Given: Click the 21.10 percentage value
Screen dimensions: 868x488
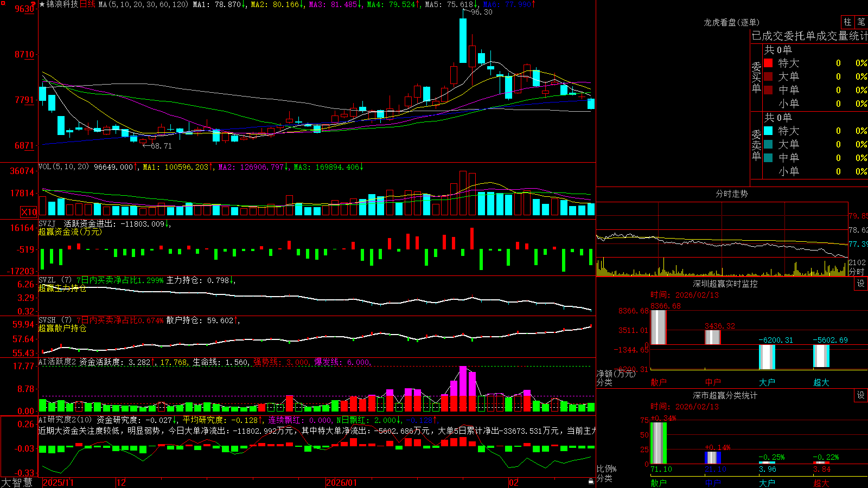Looking at the screenshot, I should pos(716,469).
